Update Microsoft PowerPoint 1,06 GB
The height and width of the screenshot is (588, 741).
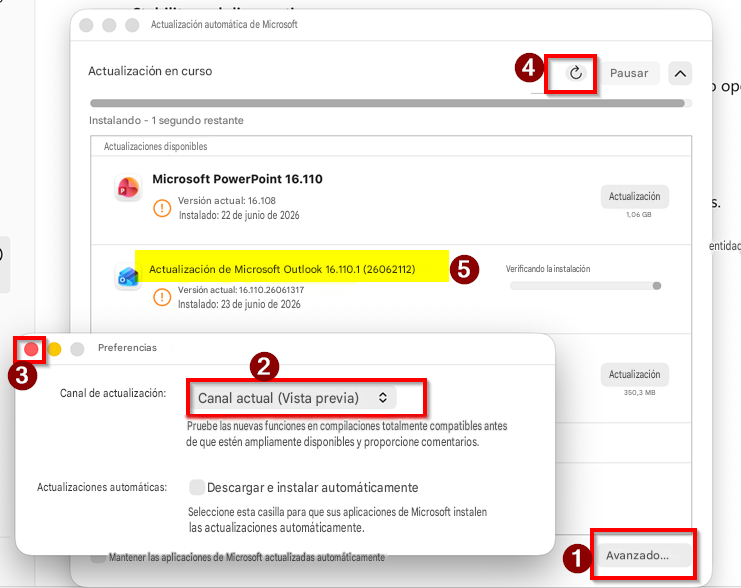635,197
